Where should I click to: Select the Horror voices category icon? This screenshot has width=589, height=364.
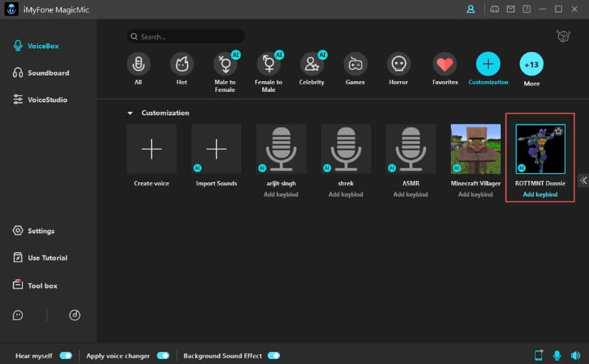[399, 64]
